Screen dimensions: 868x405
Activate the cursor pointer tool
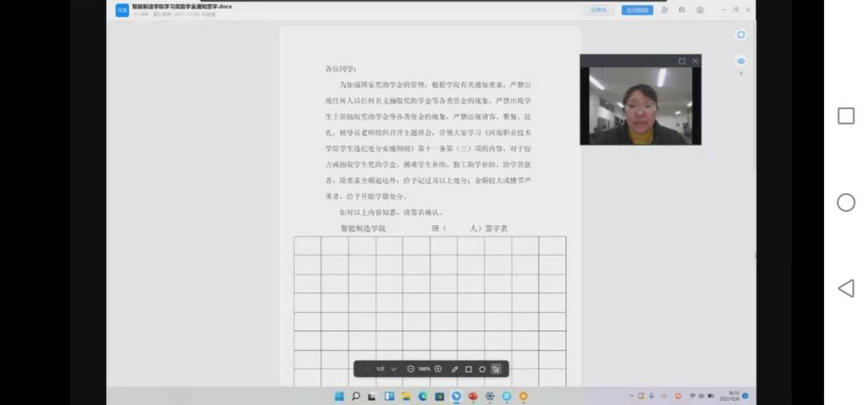[496, 369]
